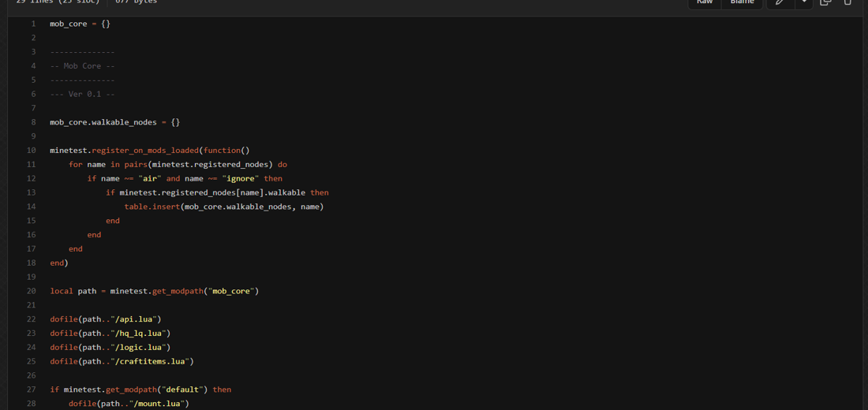Select line number 4
868x410 pixels.
pyautogui.click(x=33, y=66)
